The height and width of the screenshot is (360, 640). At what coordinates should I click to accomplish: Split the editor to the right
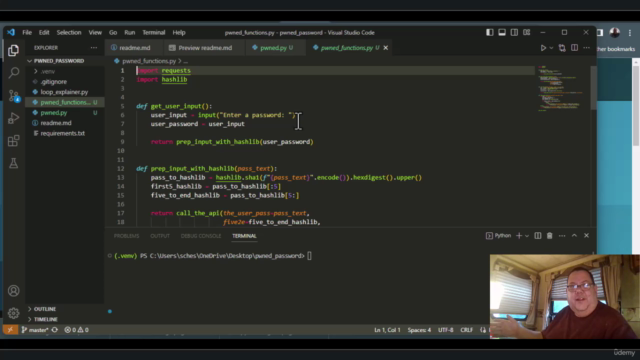(574, 48)
